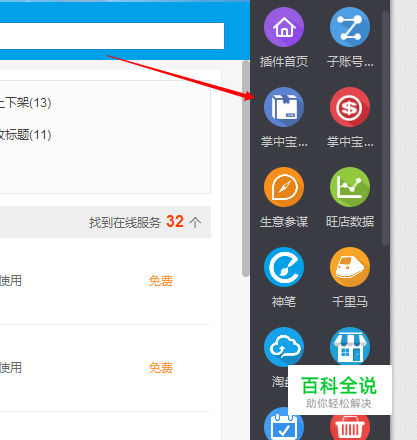Open the red dollar 掌中宝 plugin icon
This screenshot has width=417, height=440.
[350, 107]
